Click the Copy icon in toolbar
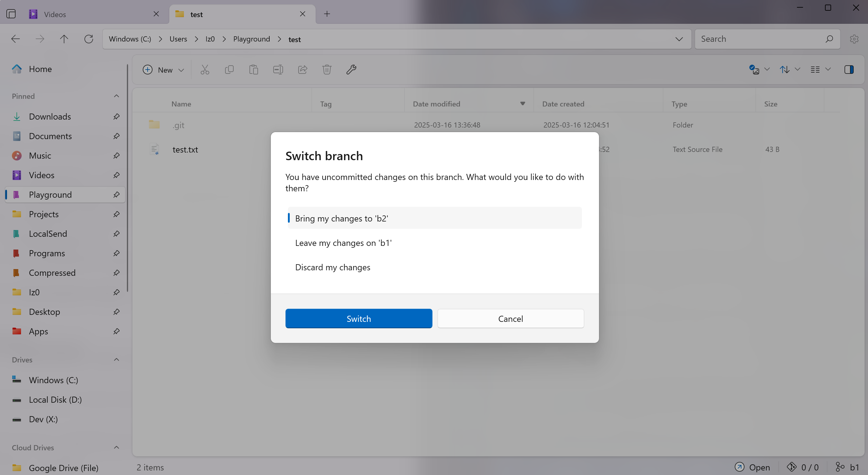This screenshot has height=475, width=868. point(229,70)
